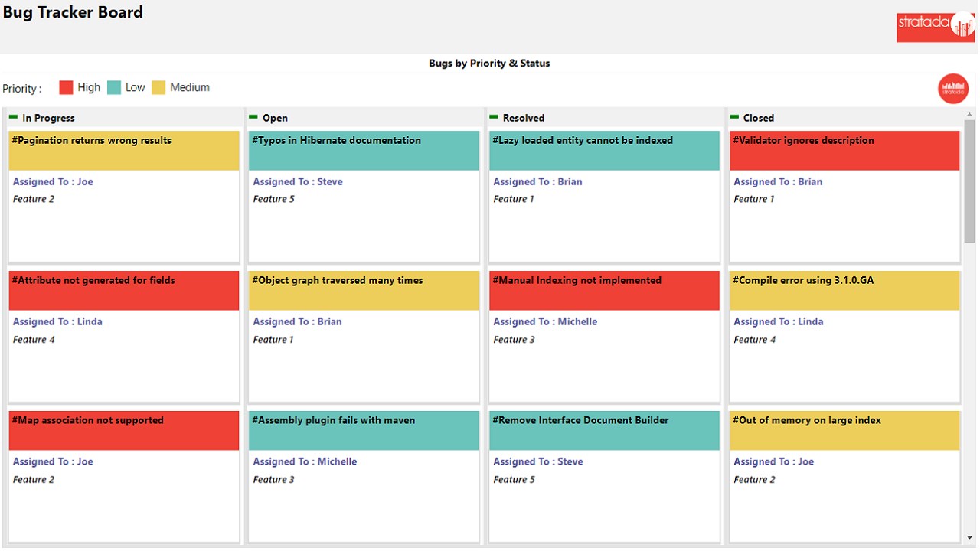This screenshot has width=980, height=551.
Task: Collapse the Open column
Action: (x=253, y=117)
